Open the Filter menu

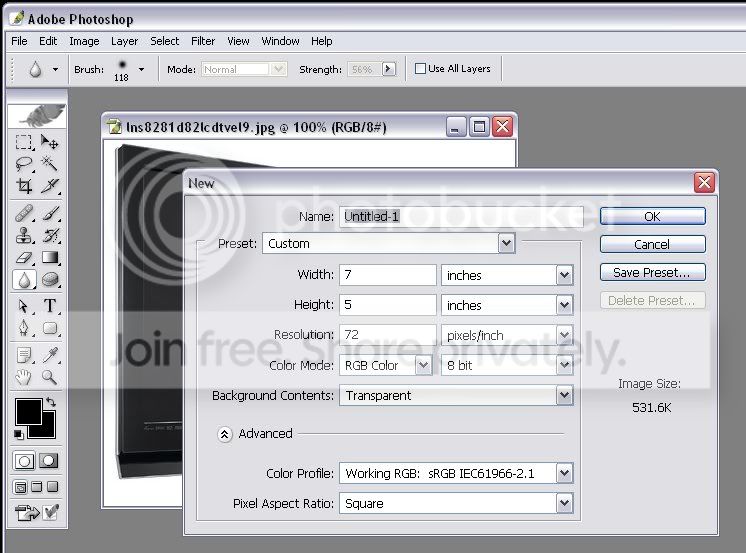203,41
